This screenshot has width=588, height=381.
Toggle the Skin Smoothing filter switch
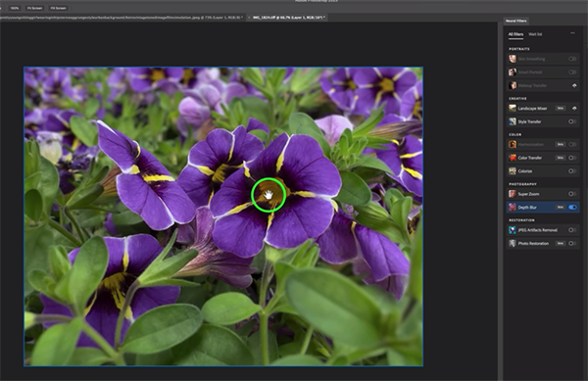[x=572, y=59]
